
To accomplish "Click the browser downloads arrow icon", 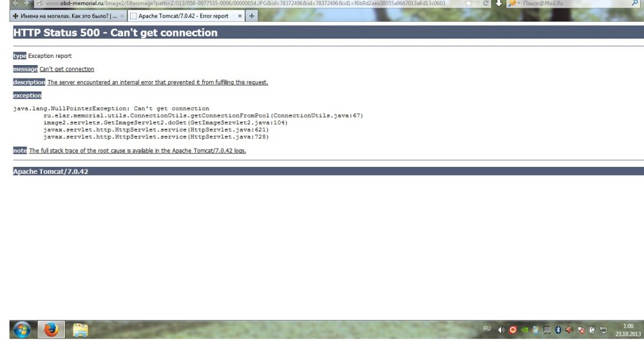I will point(498,3).
